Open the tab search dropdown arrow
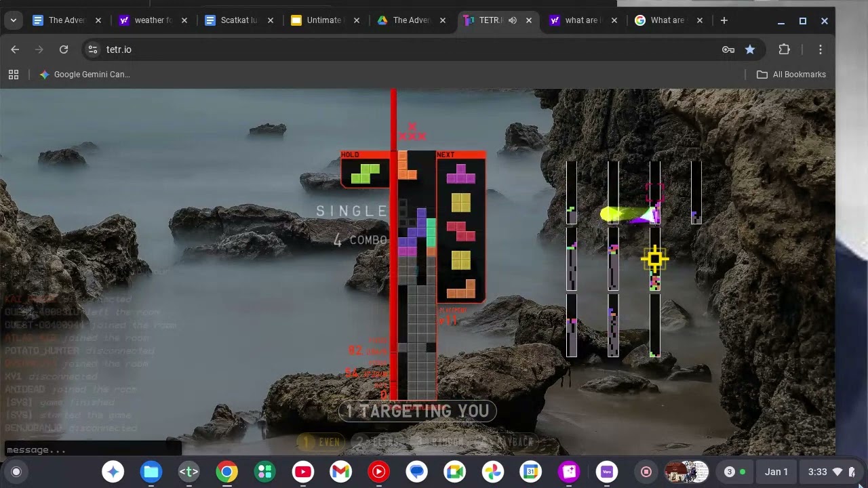Viewport: 868px width, 488px height. [13, 20]
